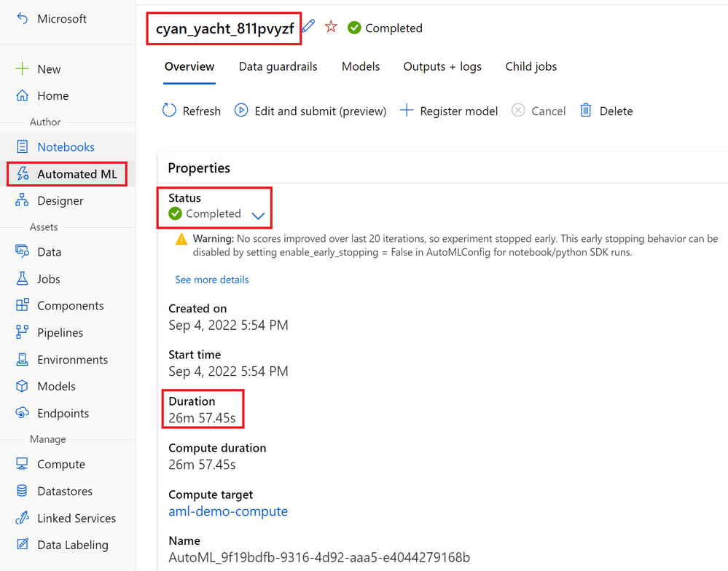The height and width of the screenshot is (571, 728).
Task: Open the Child jobs tab
Action: pos(531,67)
